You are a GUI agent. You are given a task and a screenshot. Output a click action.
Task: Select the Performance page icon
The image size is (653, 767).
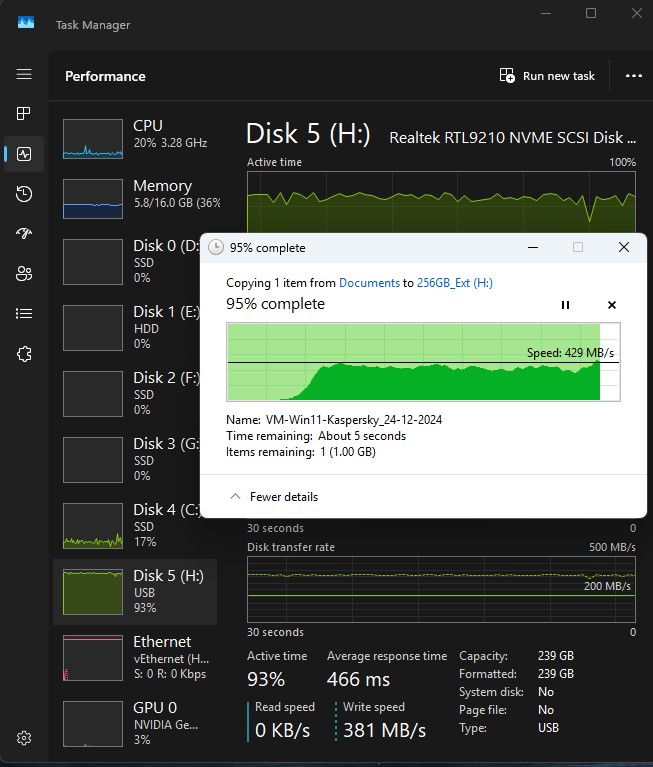(x=24, y=154)
